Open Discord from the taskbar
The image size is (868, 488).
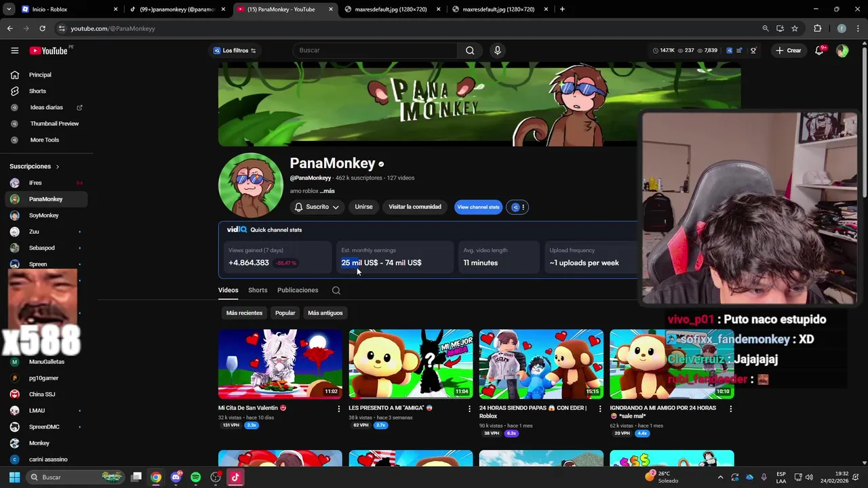point(176,477)
